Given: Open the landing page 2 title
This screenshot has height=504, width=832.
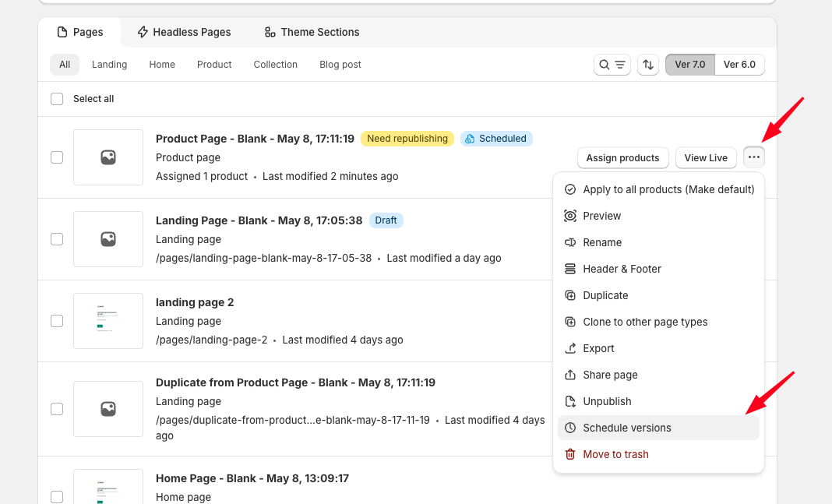Looking at the screenshot, I should 195,302.
